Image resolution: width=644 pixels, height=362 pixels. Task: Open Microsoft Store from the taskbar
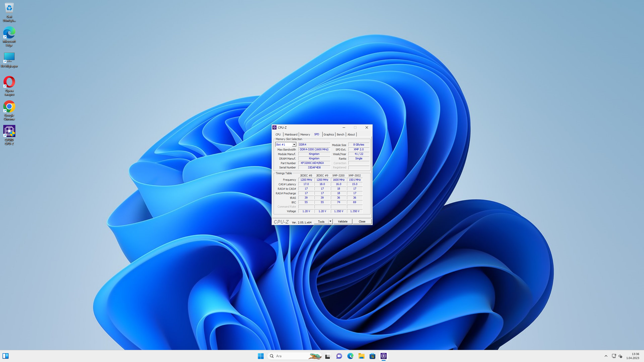[372, 356]
